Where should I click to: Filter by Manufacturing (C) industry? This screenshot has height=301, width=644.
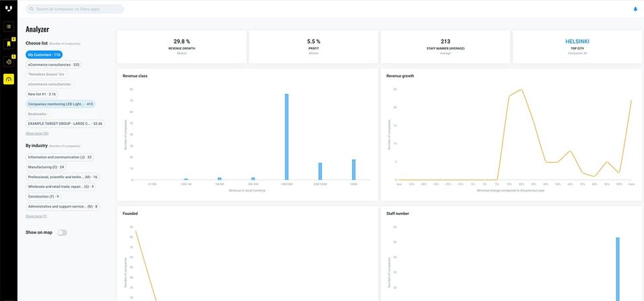(46, 167)
